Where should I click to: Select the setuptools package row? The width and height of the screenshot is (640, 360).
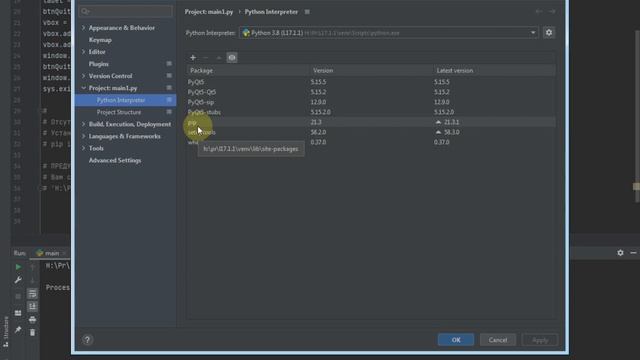[371, 132]
